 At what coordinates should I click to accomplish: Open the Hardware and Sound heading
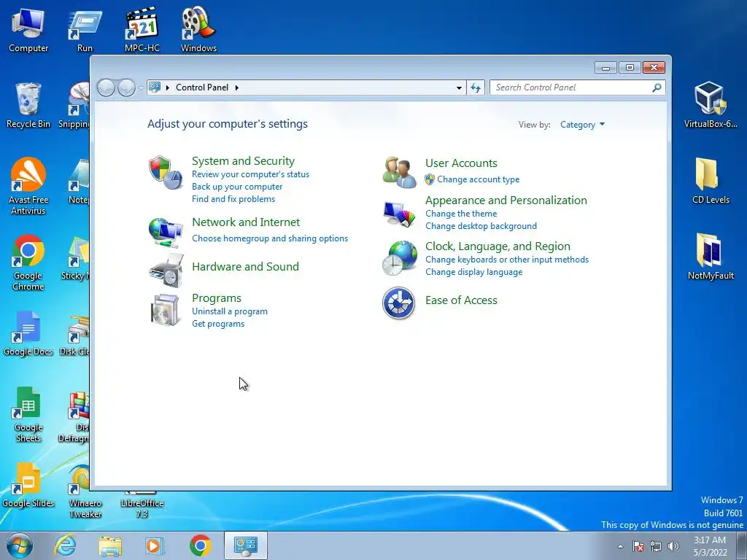[x=245, y=267]
